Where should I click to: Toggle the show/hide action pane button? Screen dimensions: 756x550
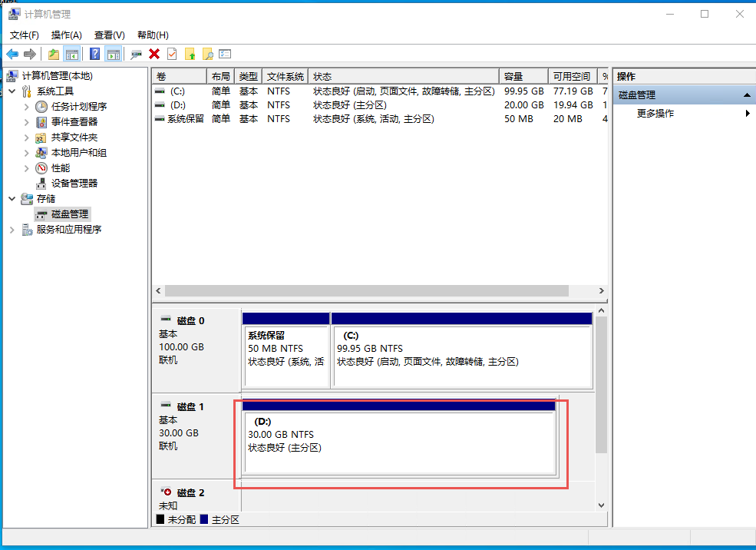(x=113, y=54)
